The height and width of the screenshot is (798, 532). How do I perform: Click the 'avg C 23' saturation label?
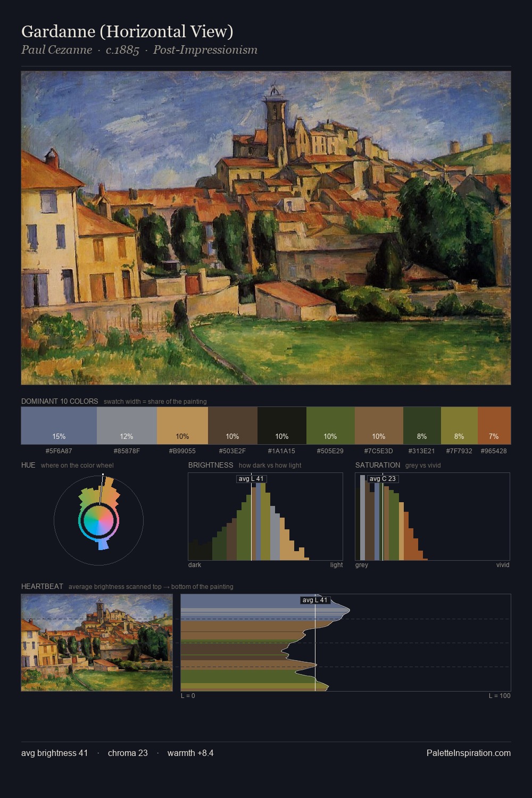383,479
